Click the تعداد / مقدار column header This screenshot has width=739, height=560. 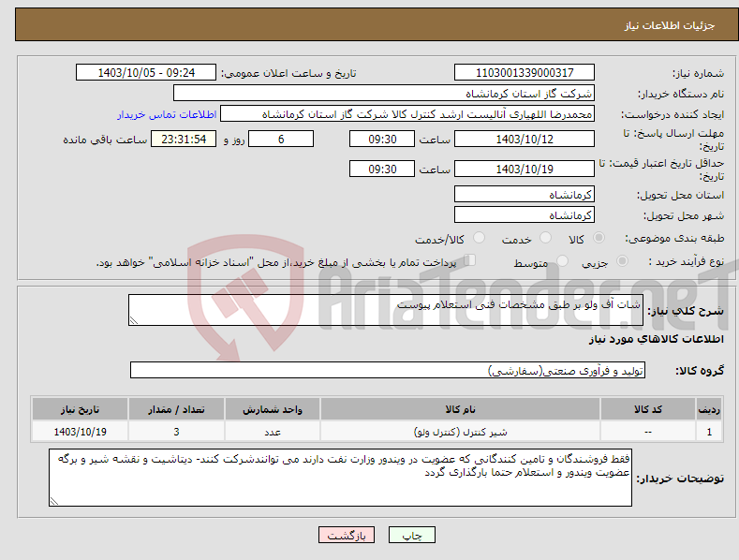176,409
